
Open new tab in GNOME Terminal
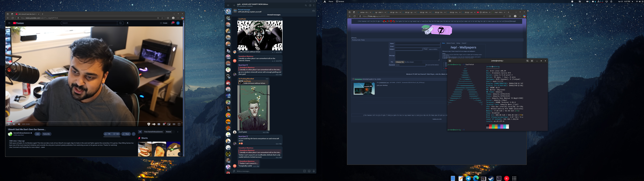point(450,61)
